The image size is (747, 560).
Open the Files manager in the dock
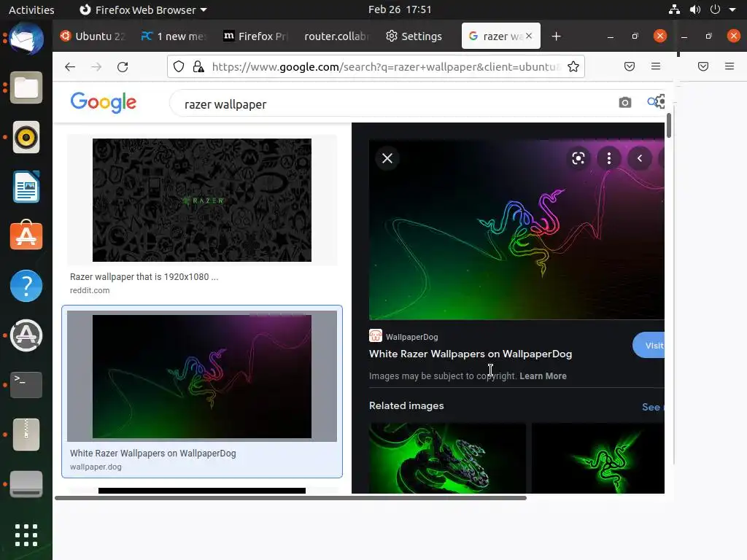[x=26, y=87]
